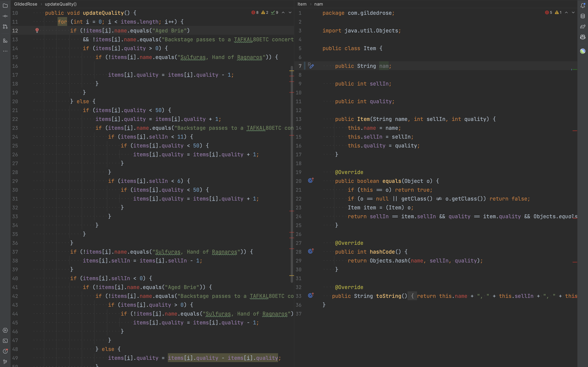588x367 pixels.
Task: Open the Terminal tool window
Action: [5, 341]
